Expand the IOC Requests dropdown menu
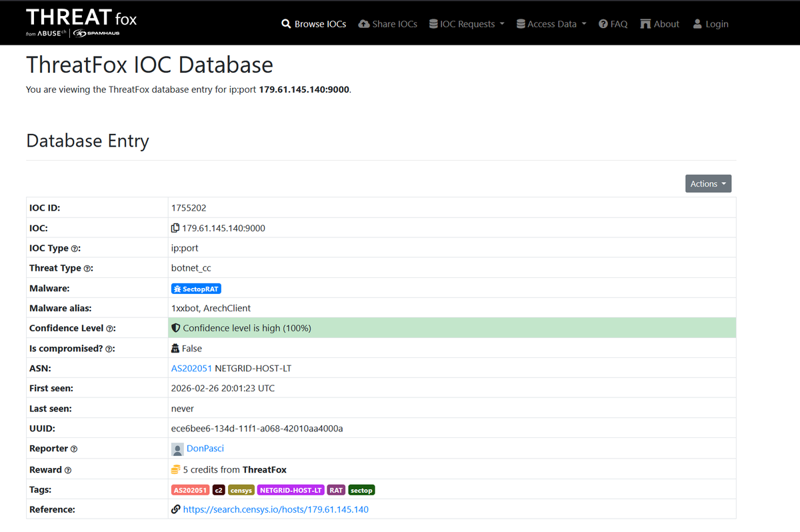The width and height of the screenshot is (800, 532). pyautogui.click(x=467, y=24)
